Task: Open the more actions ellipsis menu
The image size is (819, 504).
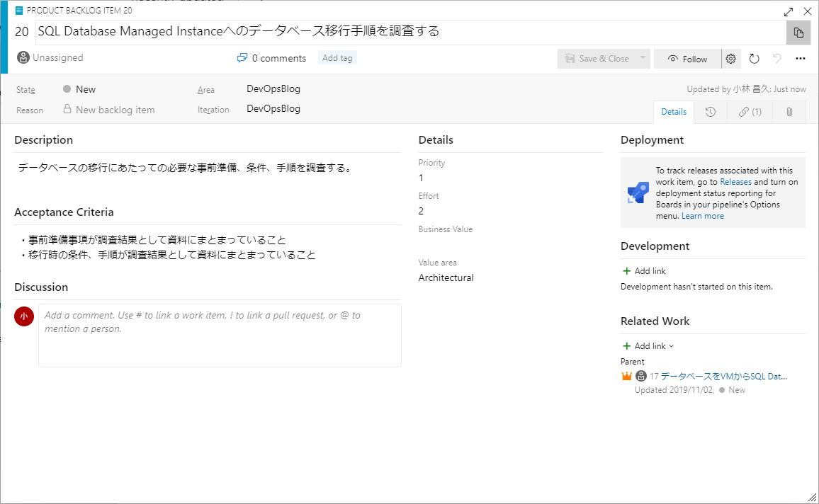Action: point(800,59)
